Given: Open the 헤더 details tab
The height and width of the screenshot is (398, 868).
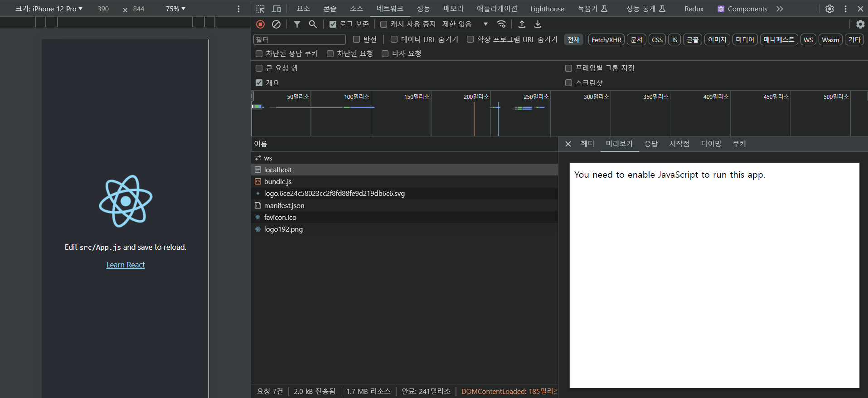Looking at the screenshot, I should click(587, 144).
